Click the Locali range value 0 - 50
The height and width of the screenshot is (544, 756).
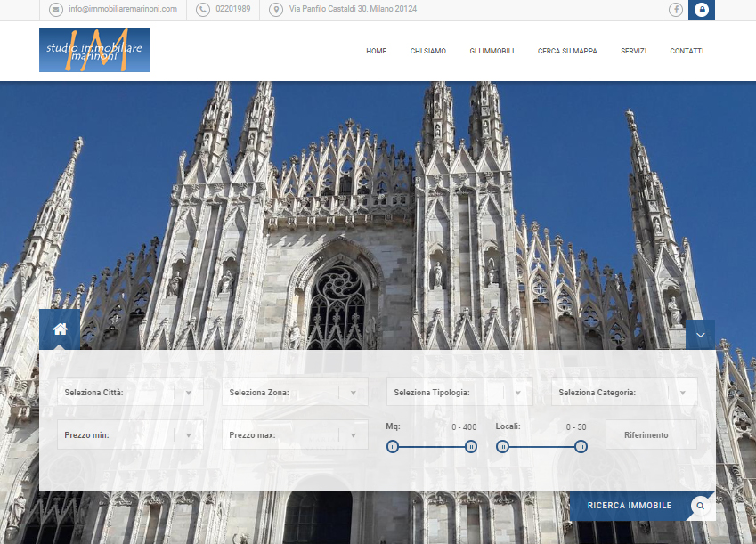point(576,427)
